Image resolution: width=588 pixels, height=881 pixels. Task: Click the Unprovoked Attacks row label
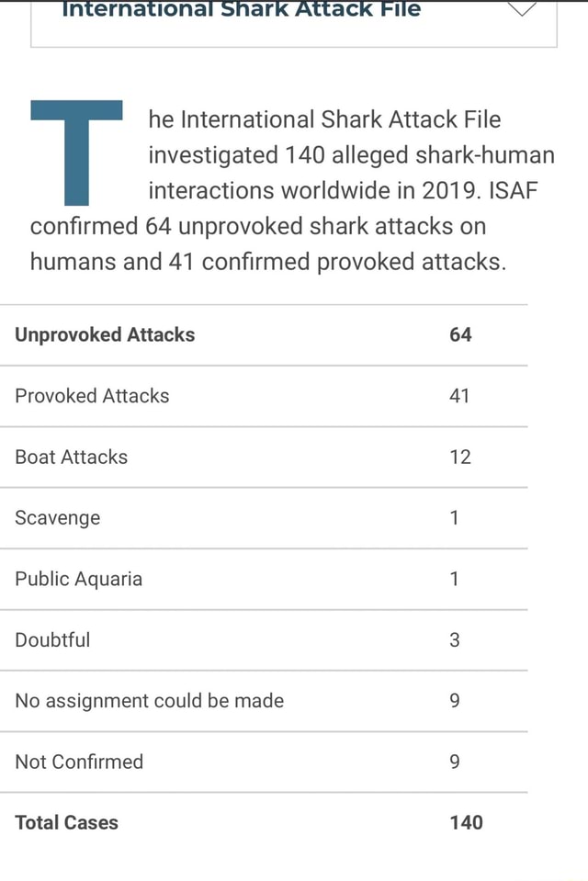104,334
